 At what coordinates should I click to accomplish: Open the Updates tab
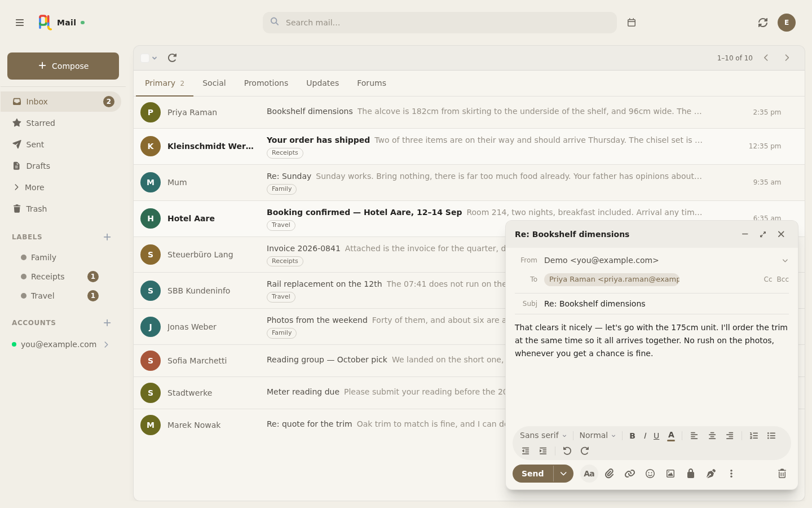(x=323, y=83)
